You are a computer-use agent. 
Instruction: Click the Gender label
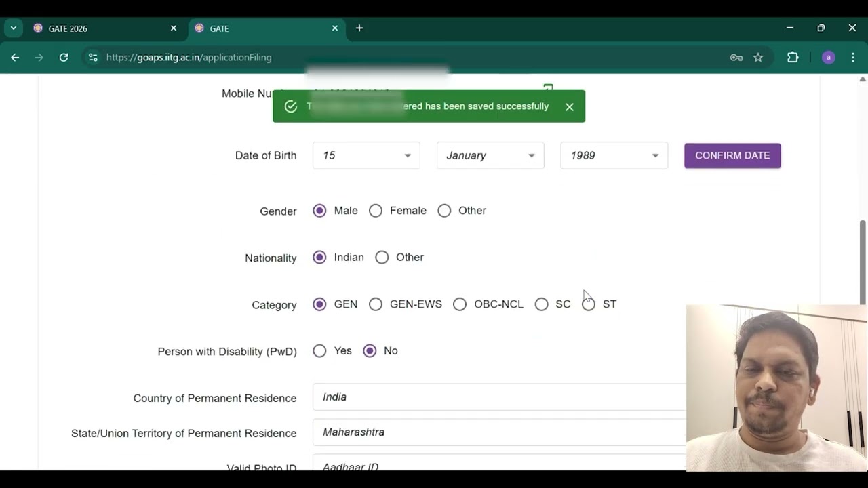click(x=278, y=211)
